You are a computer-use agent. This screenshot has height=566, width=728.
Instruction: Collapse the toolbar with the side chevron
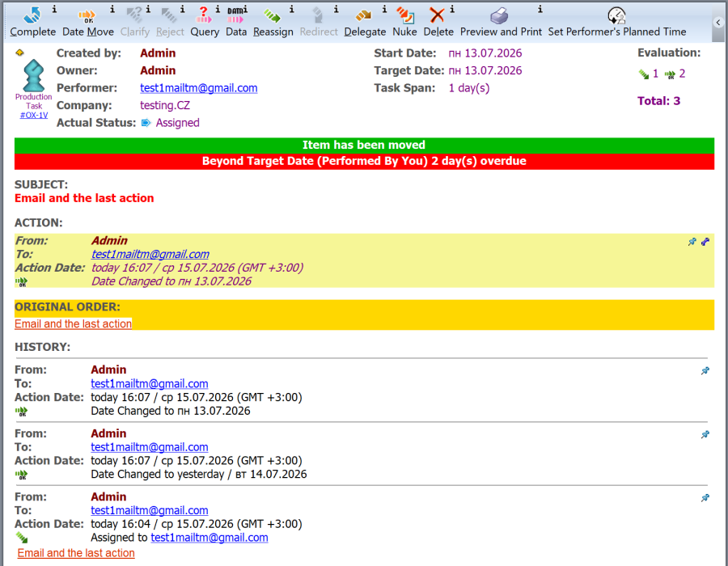pos(718,22)
